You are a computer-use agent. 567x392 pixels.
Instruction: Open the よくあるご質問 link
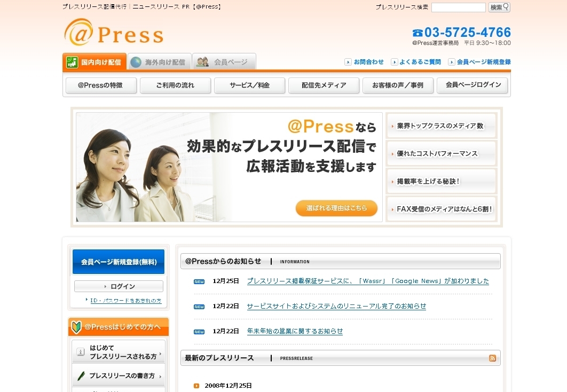(419, 62)
